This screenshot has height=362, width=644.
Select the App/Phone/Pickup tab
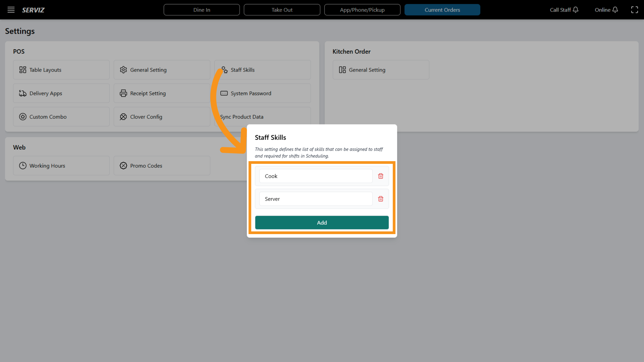[x=362, y=10]
